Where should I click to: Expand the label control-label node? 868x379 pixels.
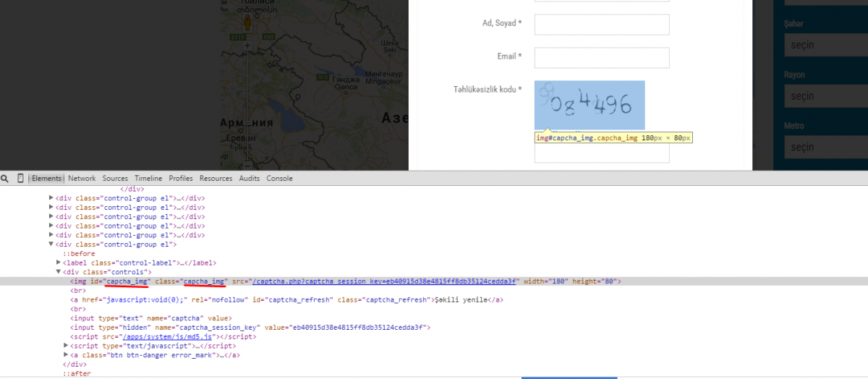[x=59, y=263]
